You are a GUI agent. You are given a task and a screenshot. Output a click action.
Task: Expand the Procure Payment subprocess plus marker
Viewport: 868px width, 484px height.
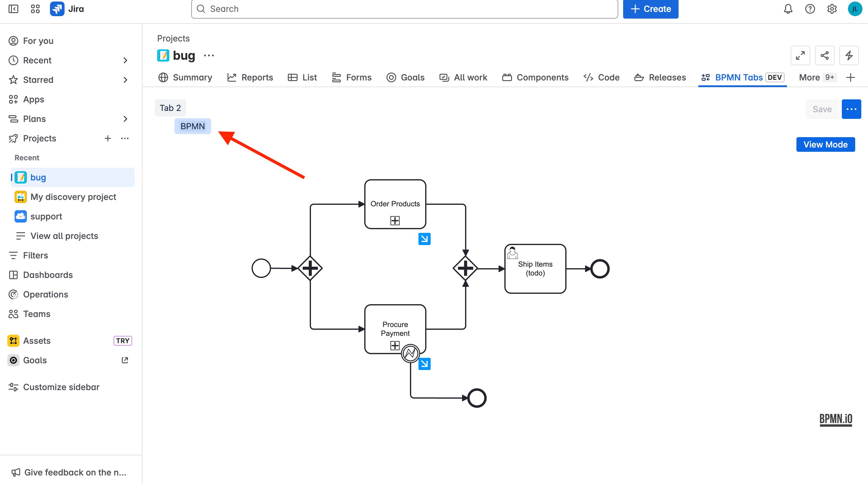click(395, 345)
